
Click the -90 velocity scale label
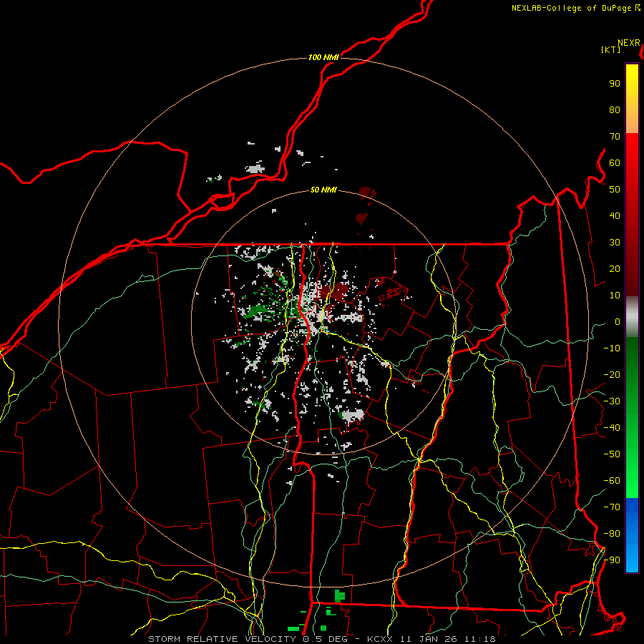pyautogui.click(x=612, y=560)
